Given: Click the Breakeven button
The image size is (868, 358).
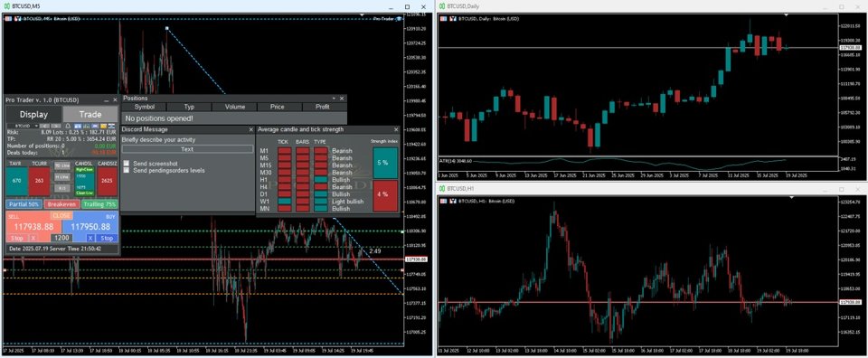Looking at the screenshot, I should [62, 204].
